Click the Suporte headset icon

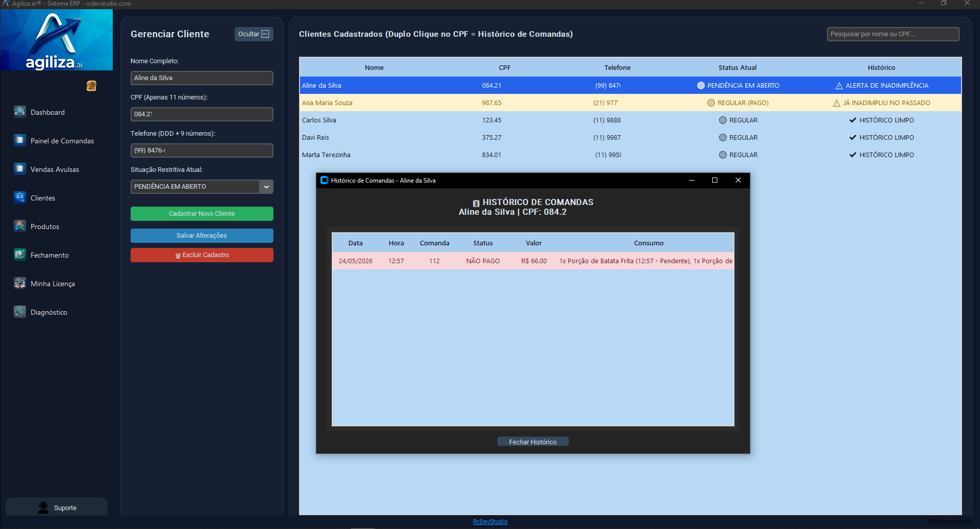[x=43, y=508]
